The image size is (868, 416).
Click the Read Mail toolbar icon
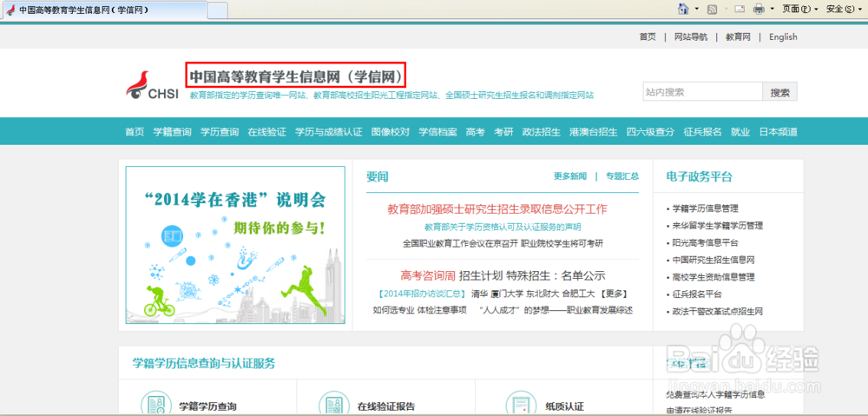740,9
